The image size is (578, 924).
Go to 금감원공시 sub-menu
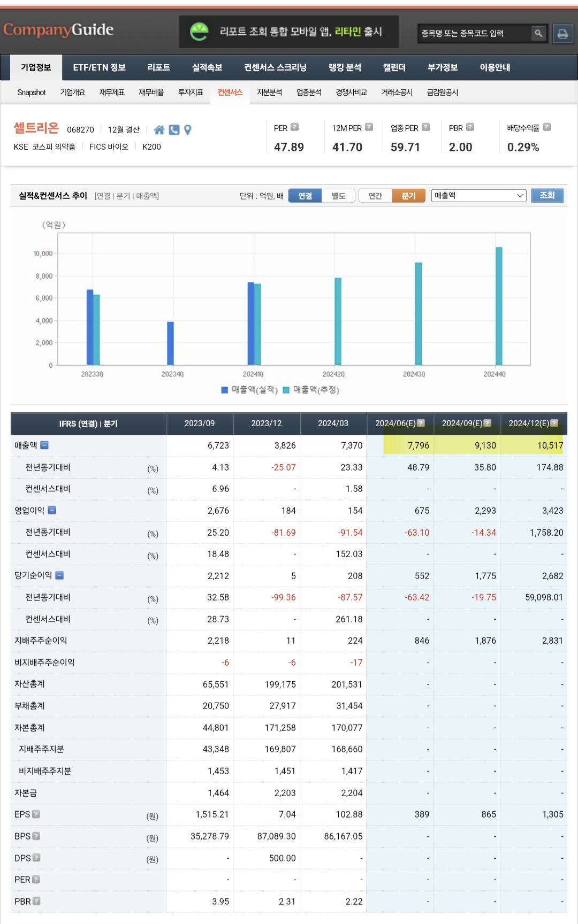point(442,93)
